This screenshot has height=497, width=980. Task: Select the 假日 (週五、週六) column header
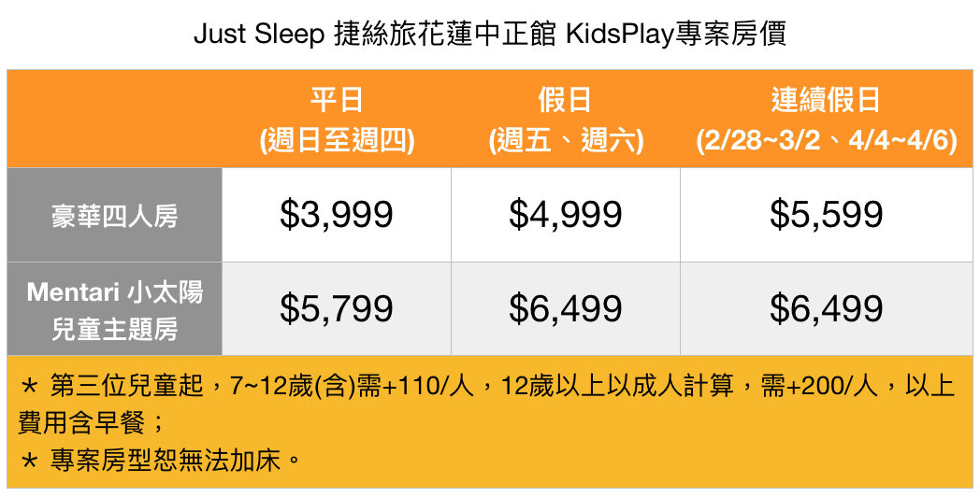click(566, 119)
